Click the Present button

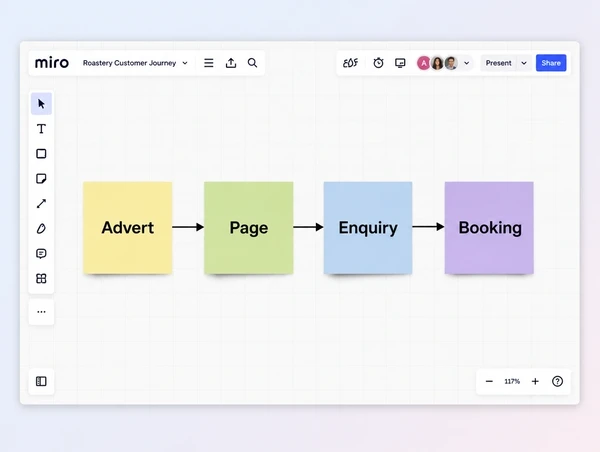(x=498, y=63)
